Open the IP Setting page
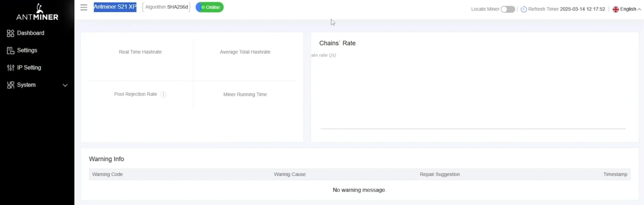The image size is (644, 205). coord(29,67)
